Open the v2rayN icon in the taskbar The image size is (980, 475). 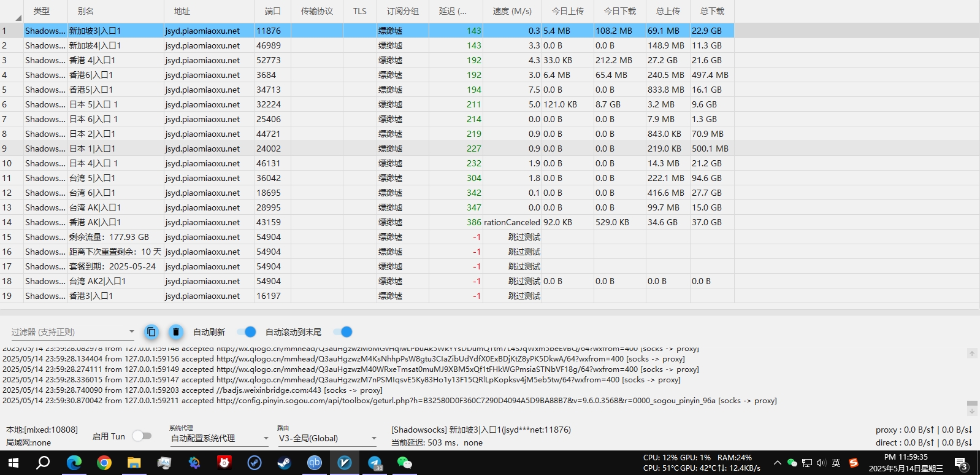click(x=345, y=463)
